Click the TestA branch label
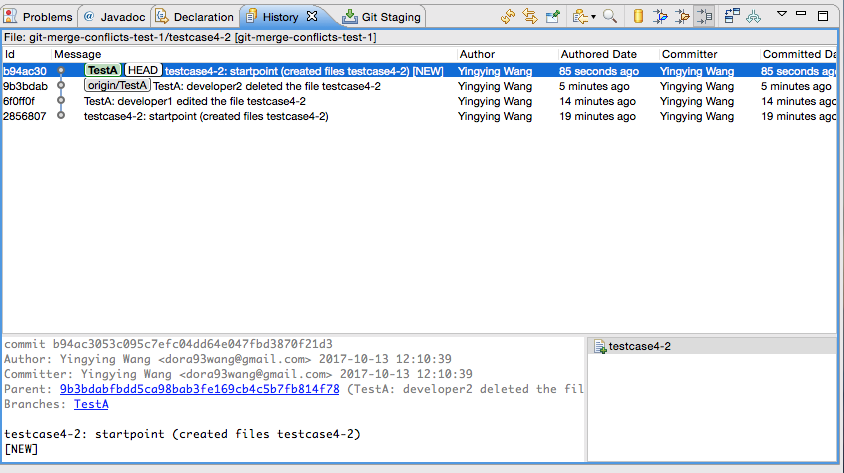 pyautogui.click(x=102, y=70)
